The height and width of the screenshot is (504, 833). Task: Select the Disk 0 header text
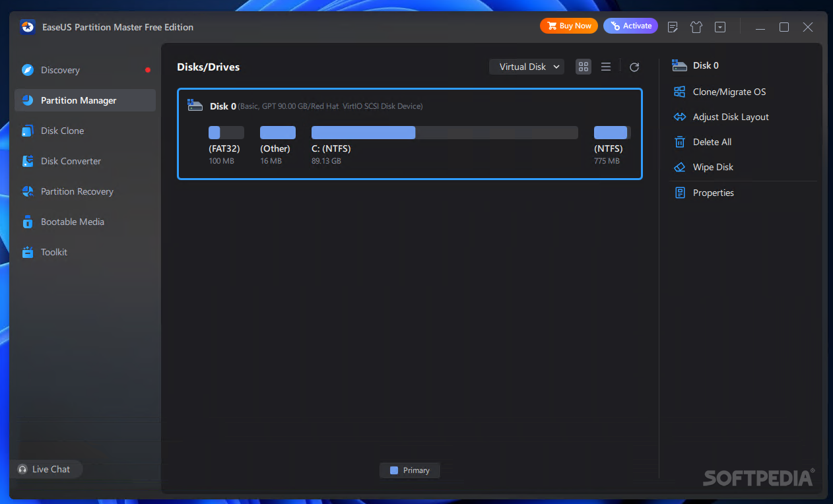[x=223, y=106]
